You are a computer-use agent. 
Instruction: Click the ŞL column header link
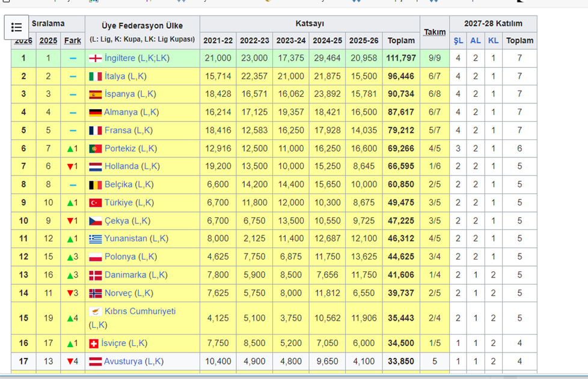coord(458,41)
